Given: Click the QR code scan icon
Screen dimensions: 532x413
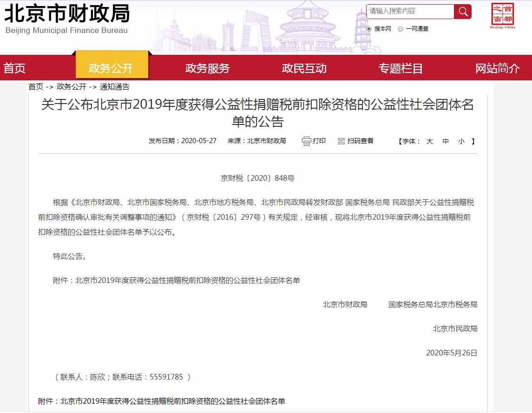Looking at the screenshot, I should (x=342, y=141).
